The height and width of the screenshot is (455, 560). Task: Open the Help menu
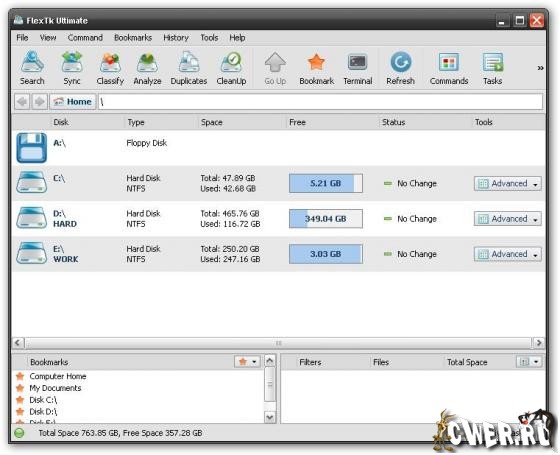click(237, 38)
